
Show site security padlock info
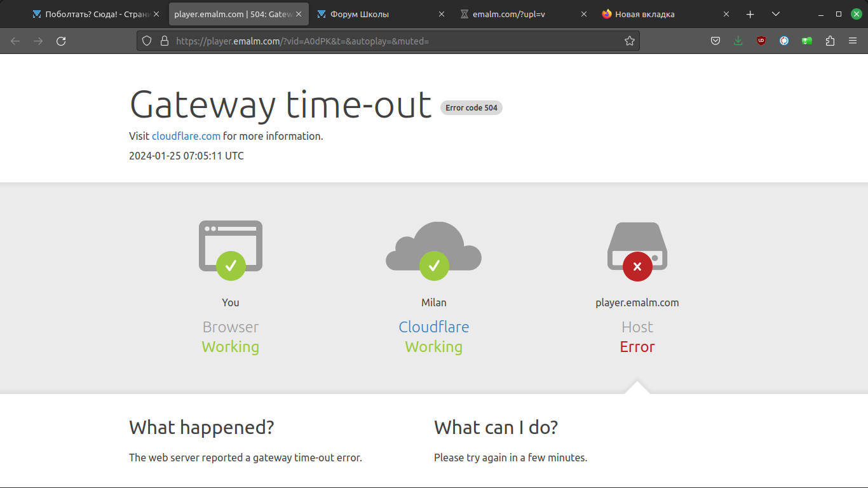[165, 41]
